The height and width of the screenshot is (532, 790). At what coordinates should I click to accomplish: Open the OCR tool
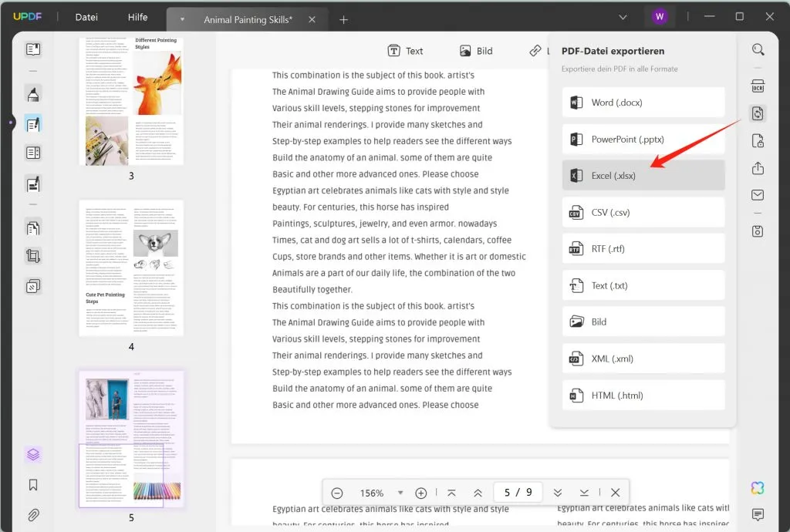pyautogui.click(x=758, y=86)
